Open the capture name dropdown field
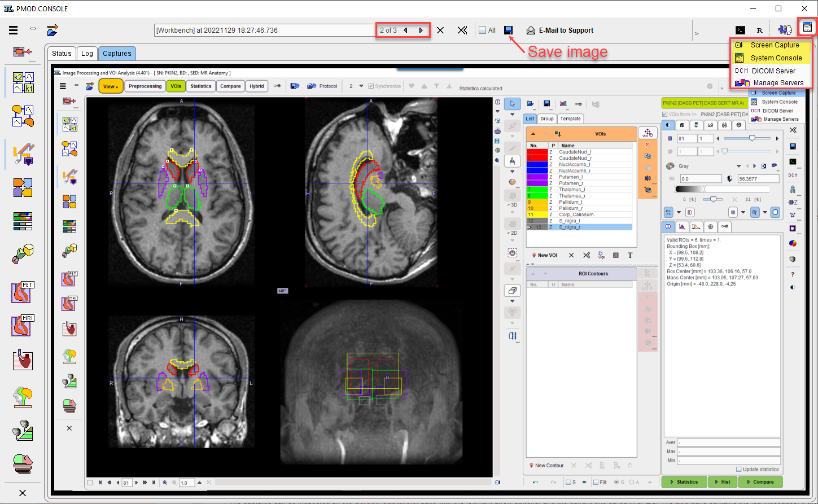Viewport: 818px width, 504px height. coord(265,30)
